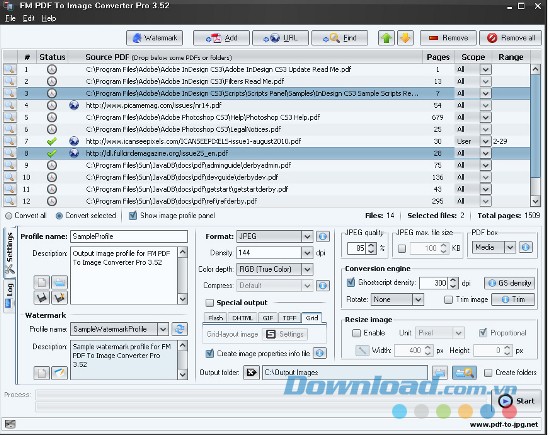
Task: Click save profile as diskette icon
Action: pyautogui.click(x=60, y=299)
